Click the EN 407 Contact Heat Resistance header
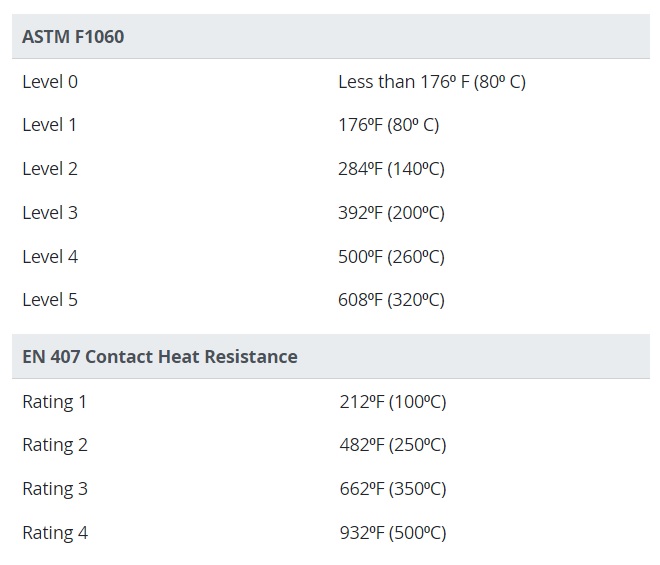Image resolution: width=660 pixels, height=565 pixels. (160, 356)
